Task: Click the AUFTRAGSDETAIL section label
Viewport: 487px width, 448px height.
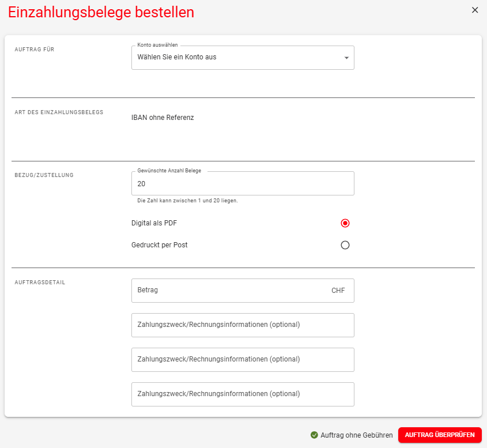Action: tap(40, 283)
